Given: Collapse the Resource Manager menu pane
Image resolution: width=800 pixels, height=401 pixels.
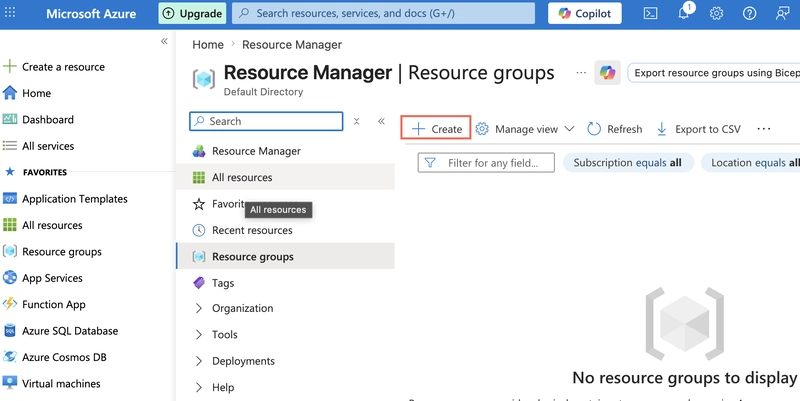Looking at the screenshot, I should (381, 121).
